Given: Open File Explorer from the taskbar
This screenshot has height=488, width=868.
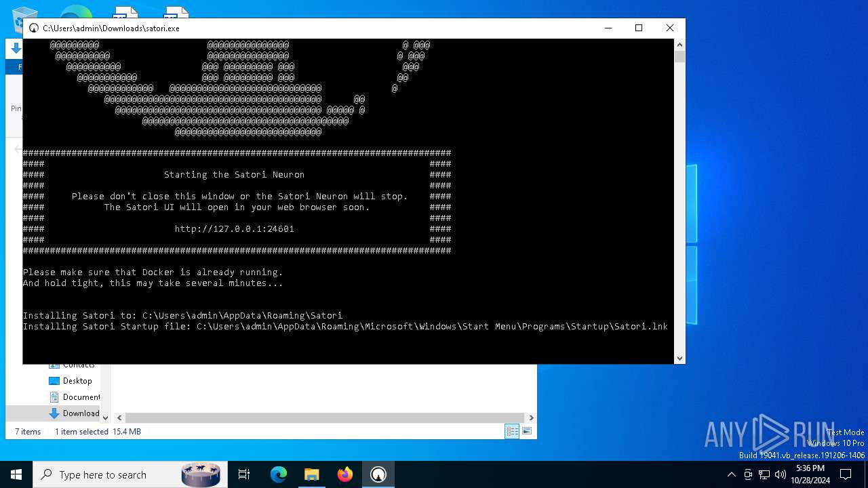Looking at the screenshot, I should (x=311, y=474).
